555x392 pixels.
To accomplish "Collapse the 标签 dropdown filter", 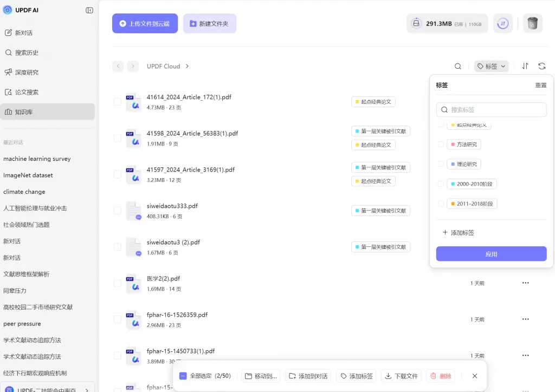I will click(x=491, y=66).
